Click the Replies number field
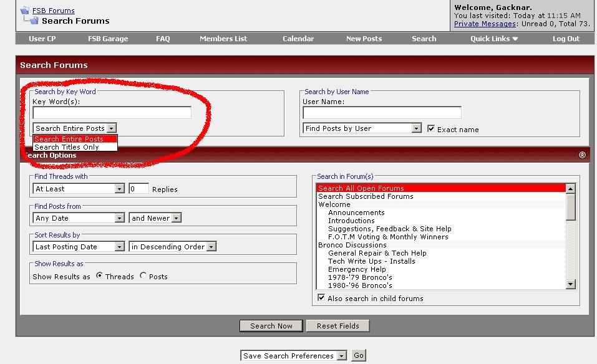 coord(138,188)
